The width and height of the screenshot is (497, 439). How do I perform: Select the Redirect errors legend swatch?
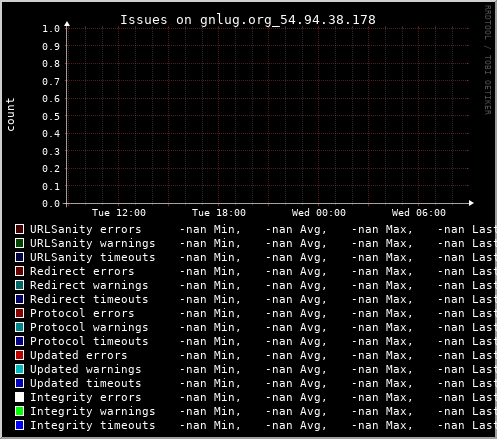tap(20, 271)
